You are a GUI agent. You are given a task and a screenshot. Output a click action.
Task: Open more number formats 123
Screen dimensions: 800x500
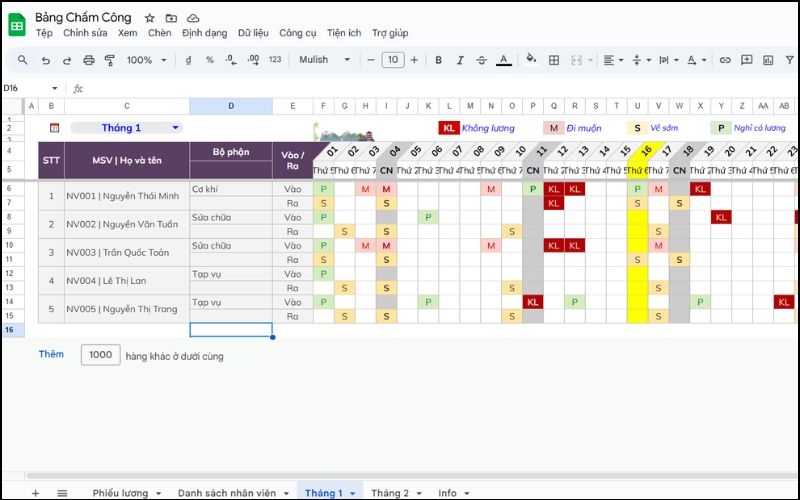275,60
